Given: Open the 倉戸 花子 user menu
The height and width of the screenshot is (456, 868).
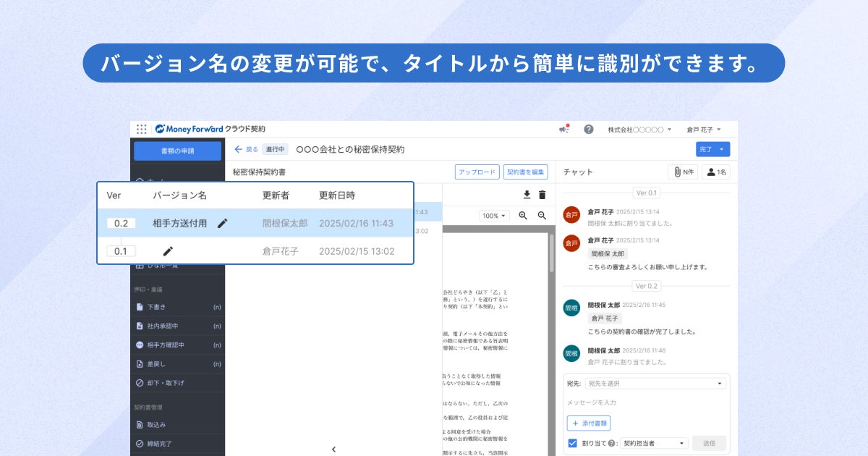Looking at the screenshot, I should coord(703,129).
